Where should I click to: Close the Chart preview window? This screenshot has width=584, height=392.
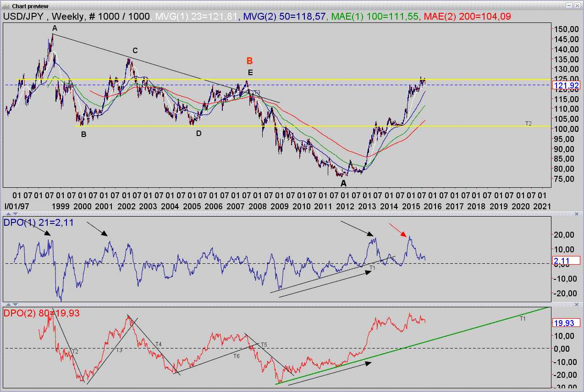(576, 5)
